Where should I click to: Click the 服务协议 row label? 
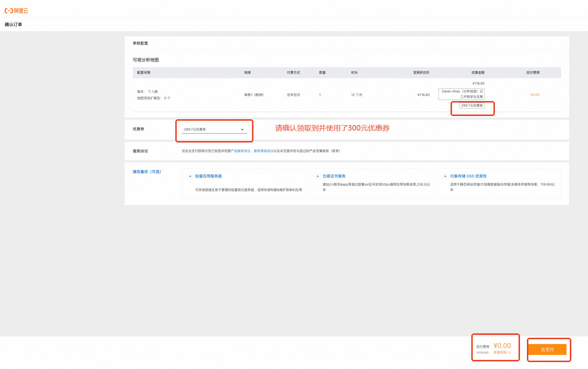[140, 151]
